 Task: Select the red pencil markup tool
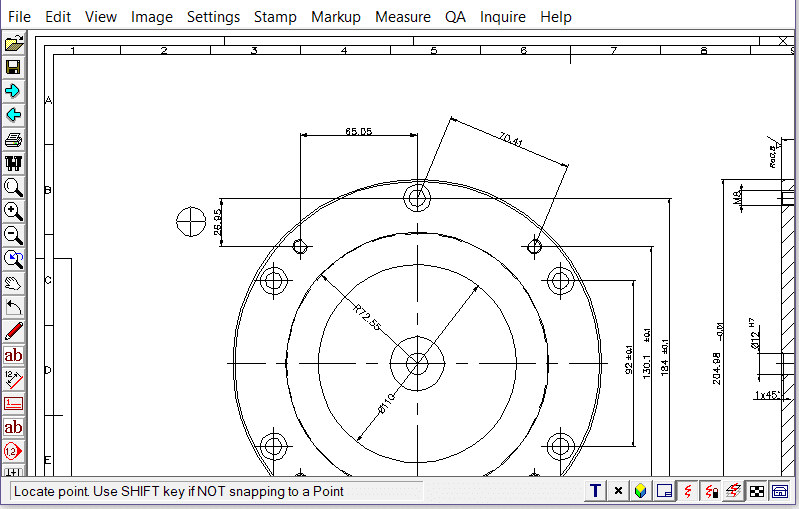pyautogui.click(x=13, y=331)
